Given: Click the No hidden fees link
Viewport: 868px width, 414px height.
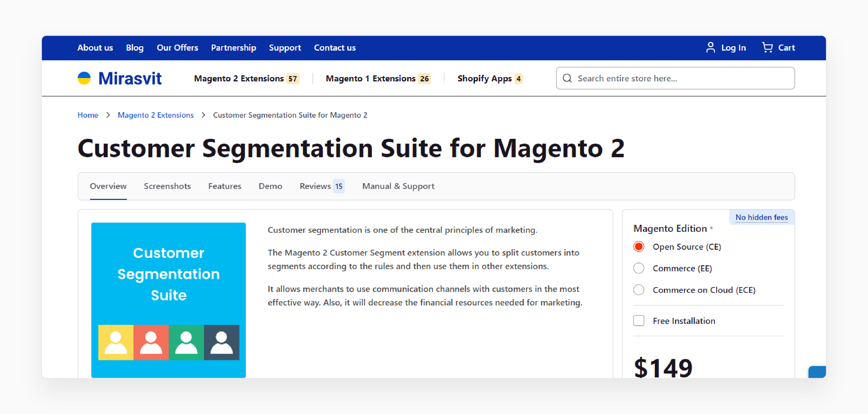Looking at the screenshot, I should coord(761,217).
